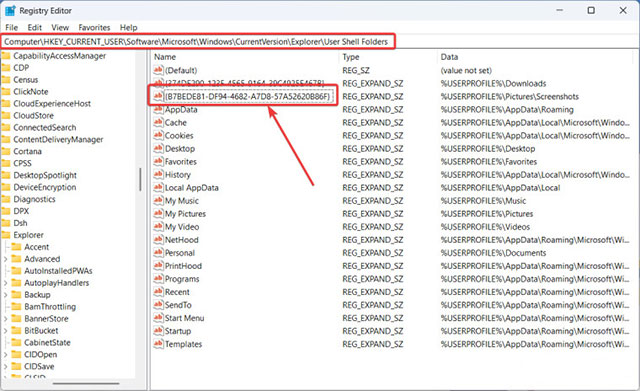Image resolution: width=640 pixels, height=391 pixels.
Task: Click the %USERPROFILE%\Downloads data cell
Action: [x=493, y=84]
